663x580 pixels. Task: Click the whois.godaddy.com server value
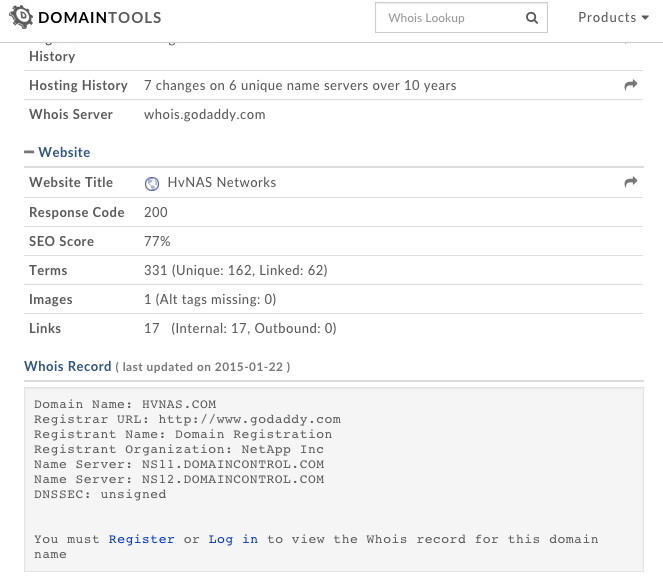pos(205,114)
